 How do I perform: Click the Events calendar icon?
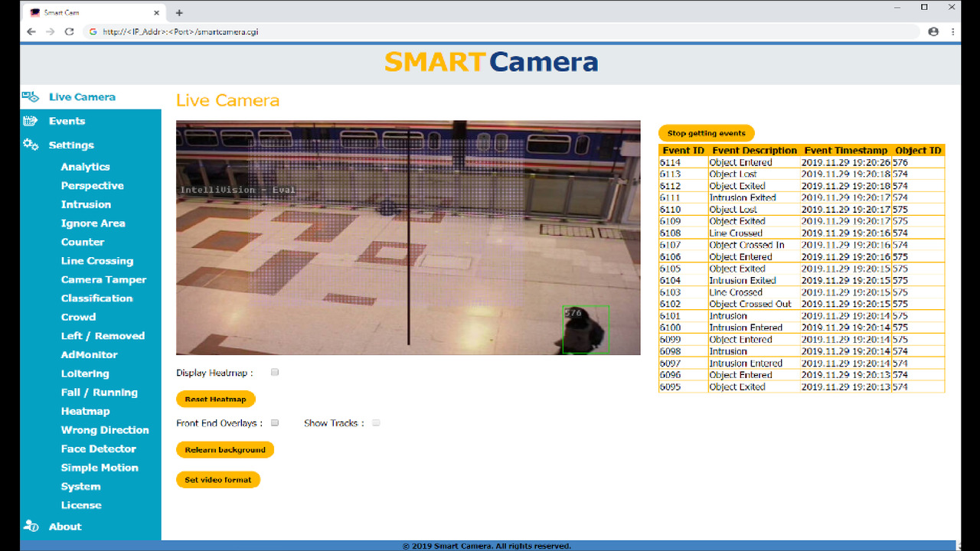[31, 121]
